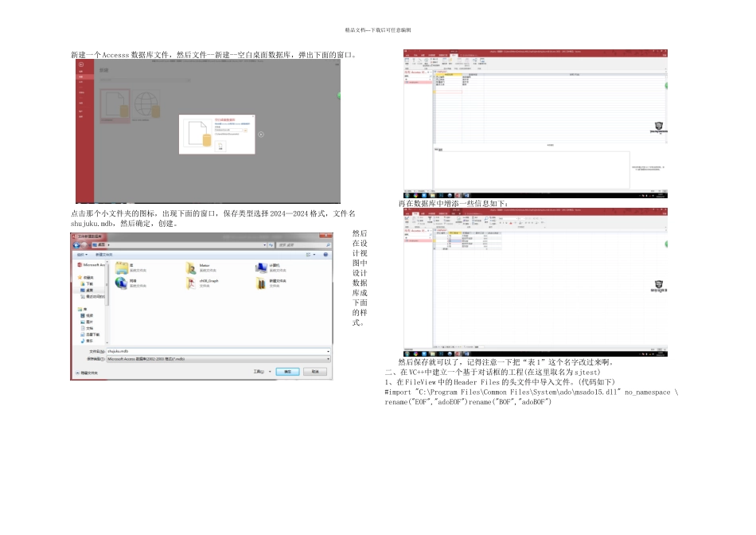Click the 设计 ribbon tab in design view window
756x535 pixels.
pos(454,56)
